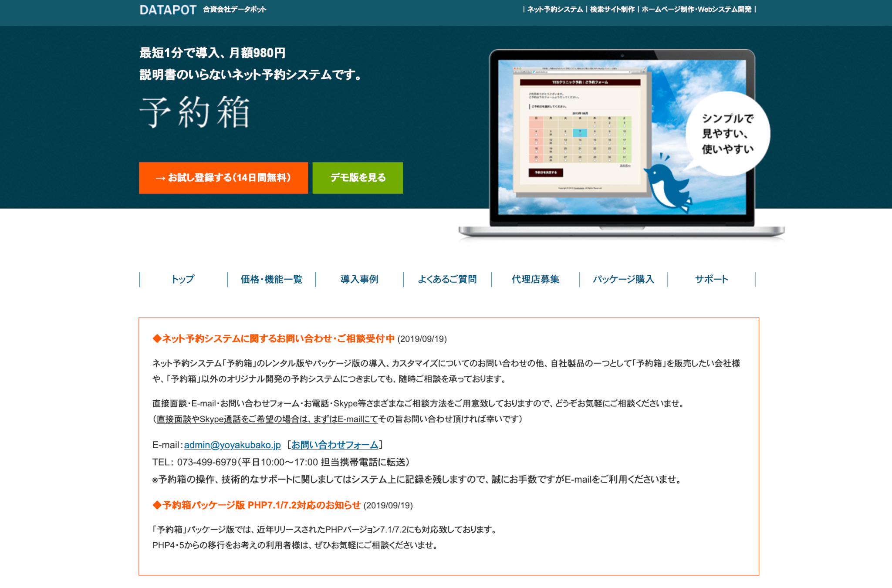The height and width of the screenshot is (588, 892).
Task: Open パッケージ購入 page
Action: tap(623, 279)
